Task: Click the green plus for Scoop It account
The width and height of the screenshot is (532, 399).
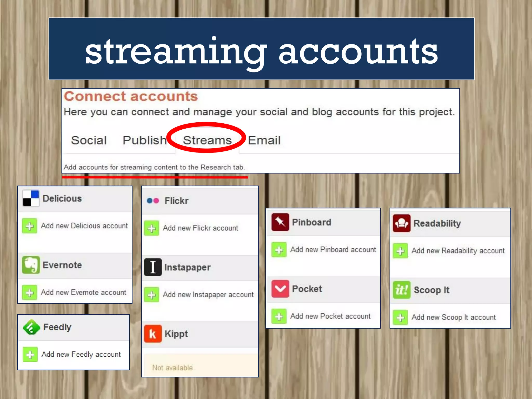Action: (x=400, y=317)
